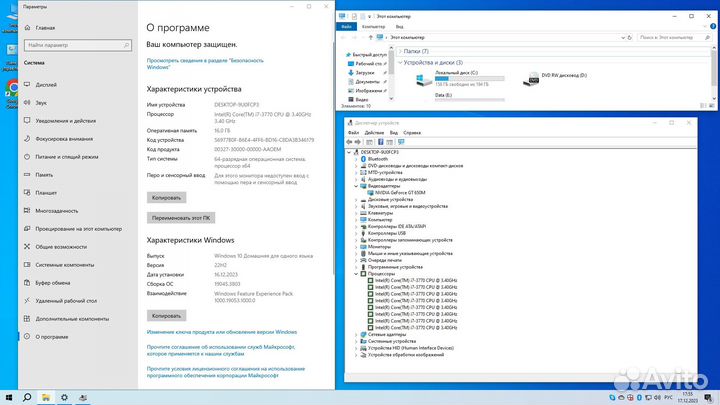The height and width of the screenshot is (405, 720).
Task: Click scan hardware monitor icon in Device Manager
Action: click(401, 142)
